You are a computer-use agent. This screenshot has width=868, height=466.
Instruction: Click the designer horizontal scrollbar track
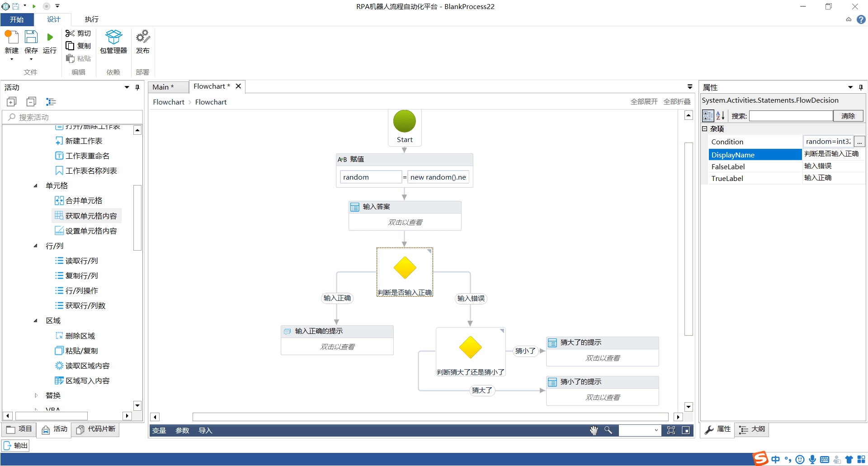pyautogui.click(x=430, y=417)
